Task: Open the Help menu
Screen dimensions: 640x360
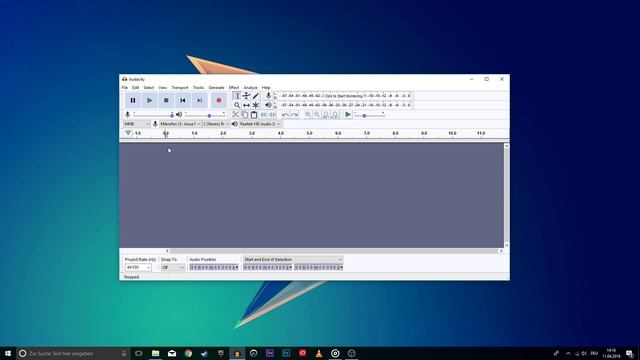Action: 266,87
